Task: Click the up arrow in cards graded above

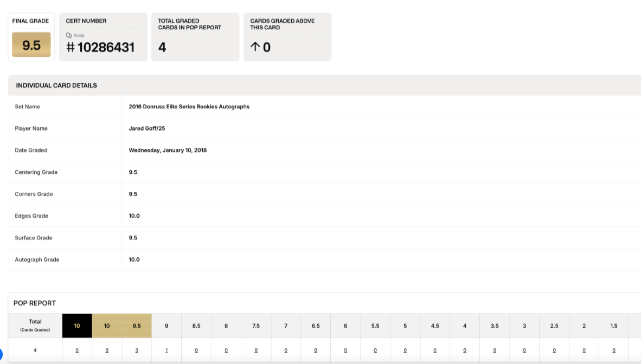Action: pyautogui.click(x=255, y=47)
